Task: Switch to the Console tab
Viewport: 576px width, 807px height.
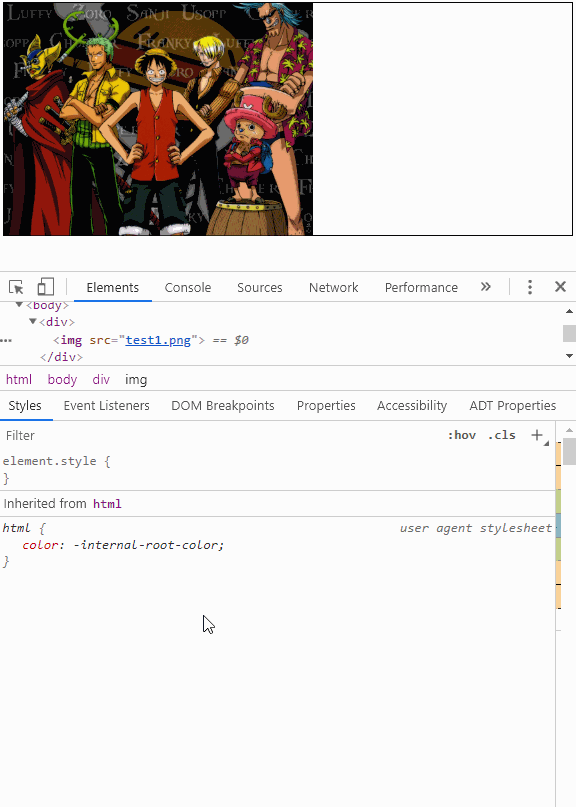Action: click(188, 287)
